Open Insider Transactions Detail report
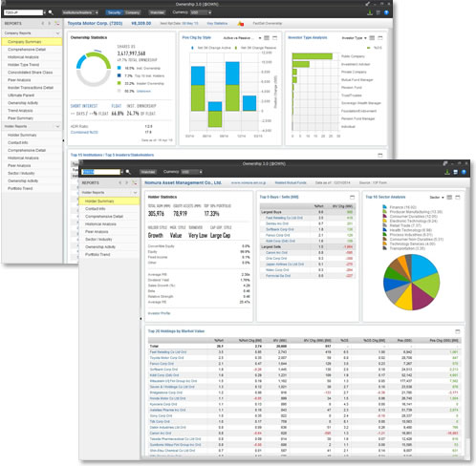The image size is (476, 466). click(31, 88)
